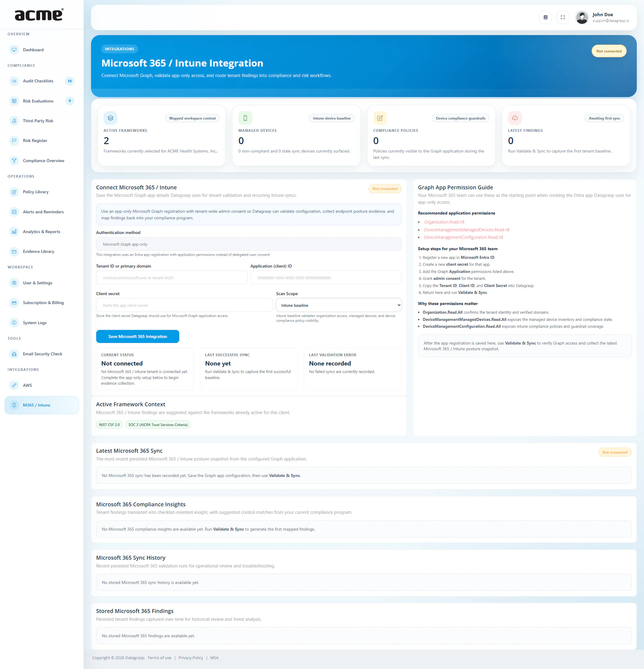
Task: Click the Third-Party Risk person icon
Action: coord(14,121)
